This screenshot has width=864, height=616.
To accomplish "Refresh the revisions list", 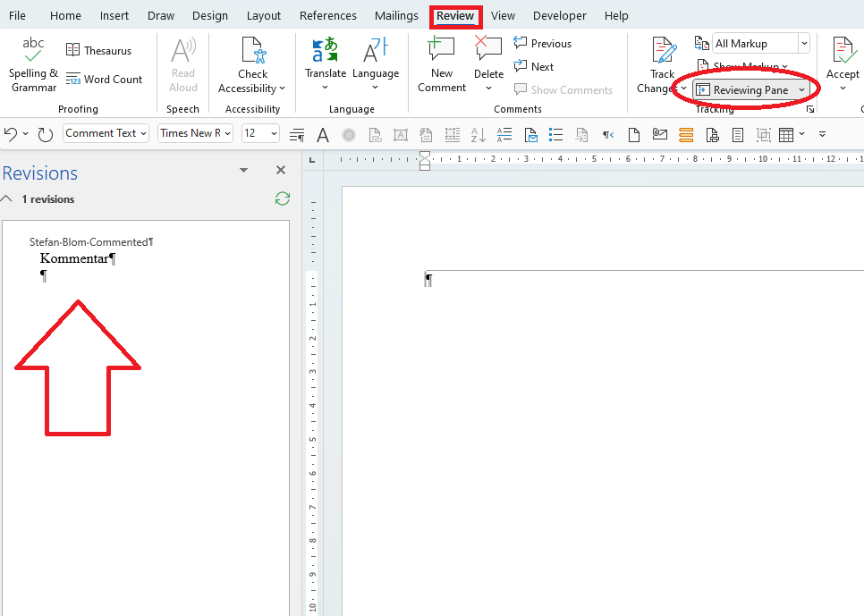I will 282,198.
